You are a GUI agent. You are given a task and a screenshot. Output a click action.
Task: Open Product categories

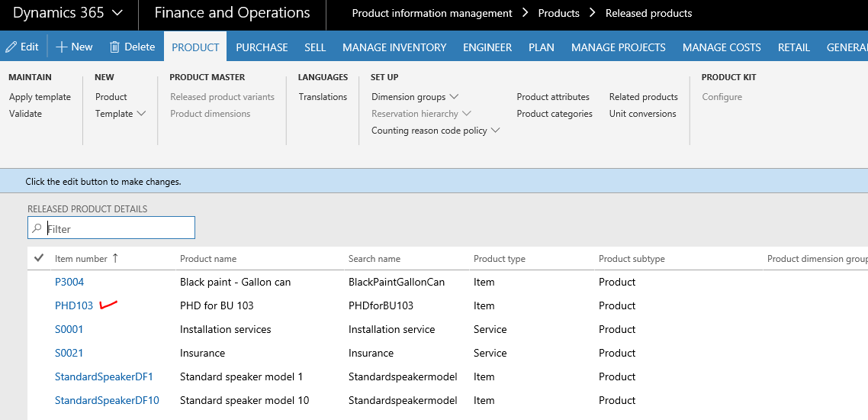click(x=555, y=114)
